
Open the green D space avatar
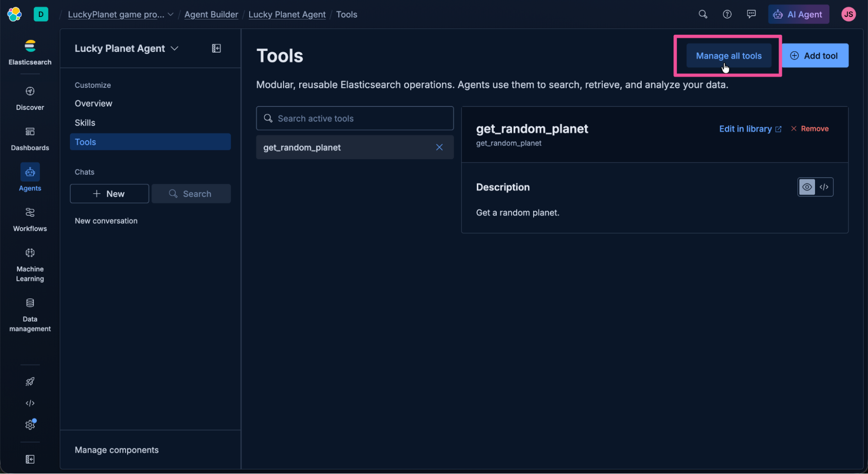point(41,14)
